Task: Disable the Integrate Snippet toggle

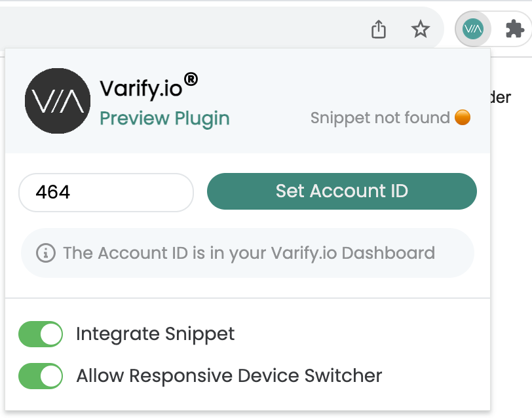Action: [41, 334]
